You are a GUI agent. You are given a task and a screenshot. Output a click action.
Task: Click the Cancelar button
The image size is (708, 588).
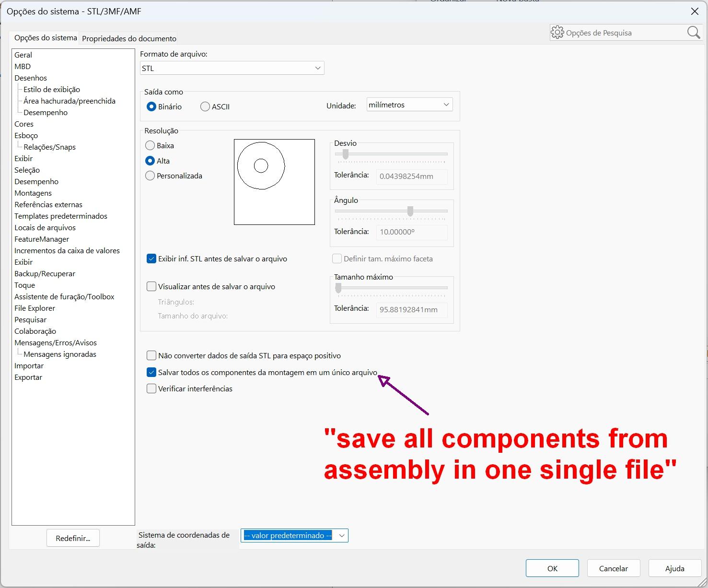point(614,568)
